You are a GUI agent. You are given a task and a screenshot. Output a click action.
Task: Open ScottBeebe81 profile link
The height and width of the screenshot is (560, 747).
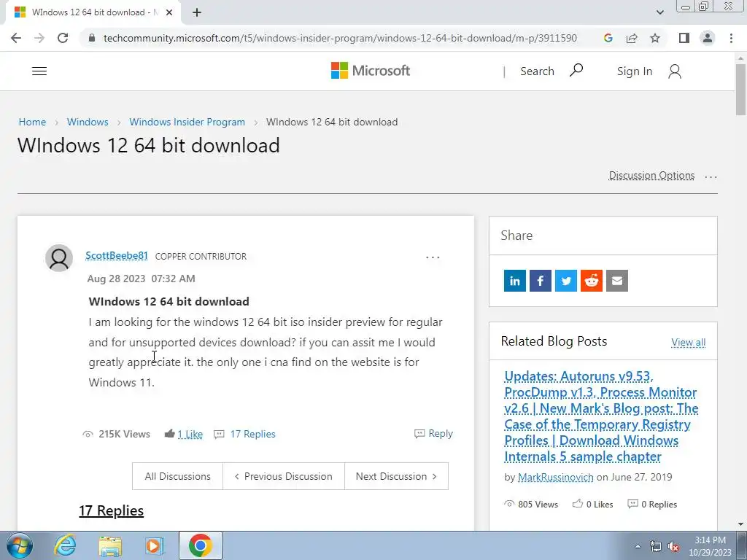click(117, 256)
